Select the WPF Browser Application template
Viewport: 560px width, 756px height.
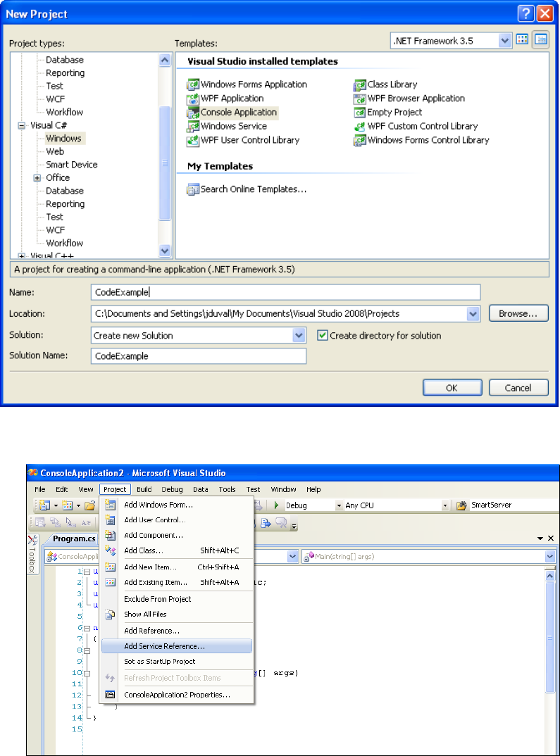[x=409, y=99]
